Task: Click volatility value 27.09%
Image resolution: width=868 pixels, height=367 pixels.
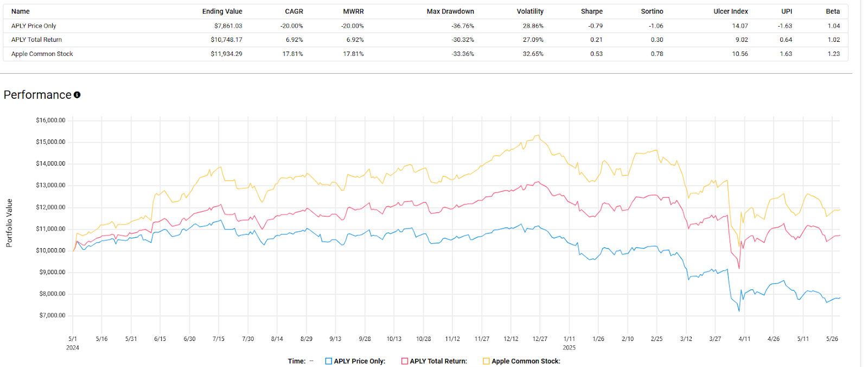Action: (x=533, y=40)
